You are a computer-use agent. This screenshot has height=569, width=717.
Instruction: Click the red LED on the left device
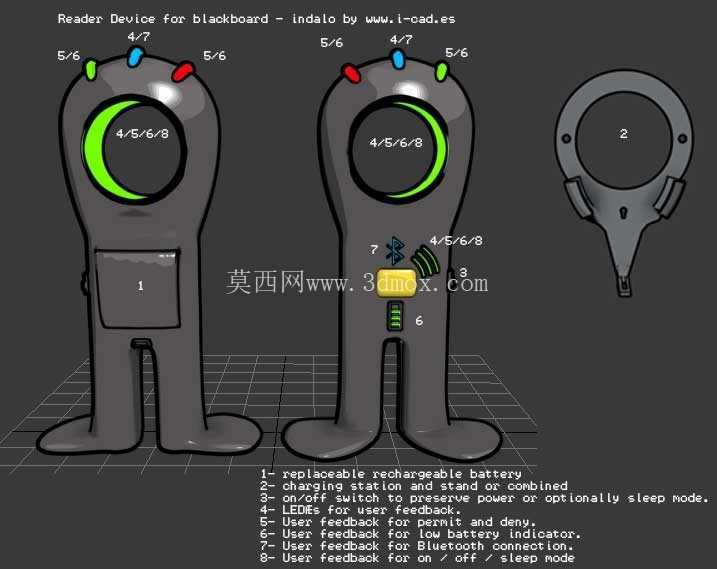pyautogui.click(x=183, y=71)
